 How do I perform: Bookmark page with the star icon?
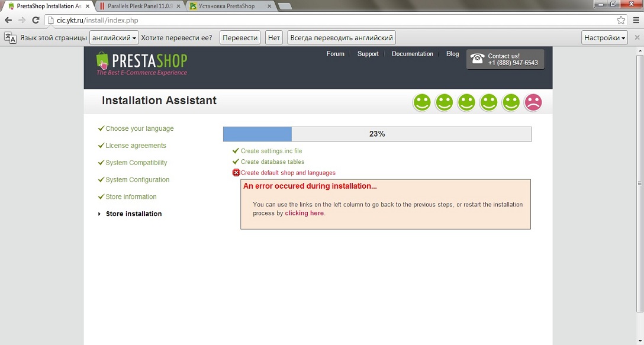(621, 20)
